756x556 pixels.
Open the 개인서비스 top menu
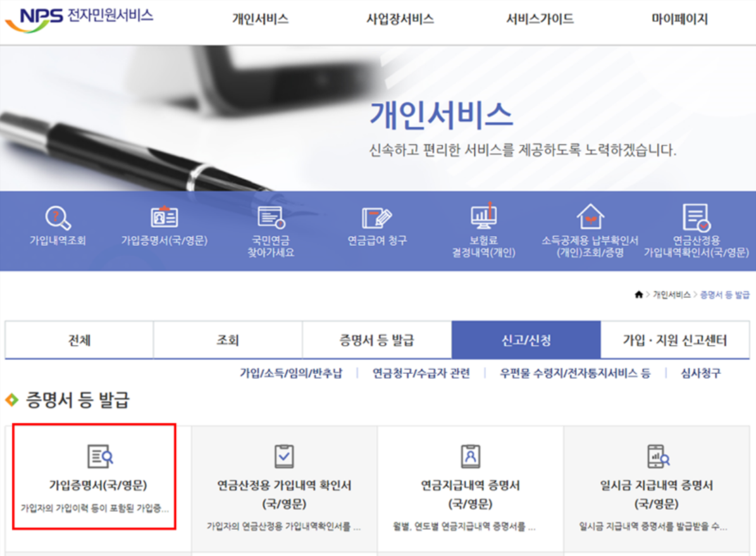260,19
